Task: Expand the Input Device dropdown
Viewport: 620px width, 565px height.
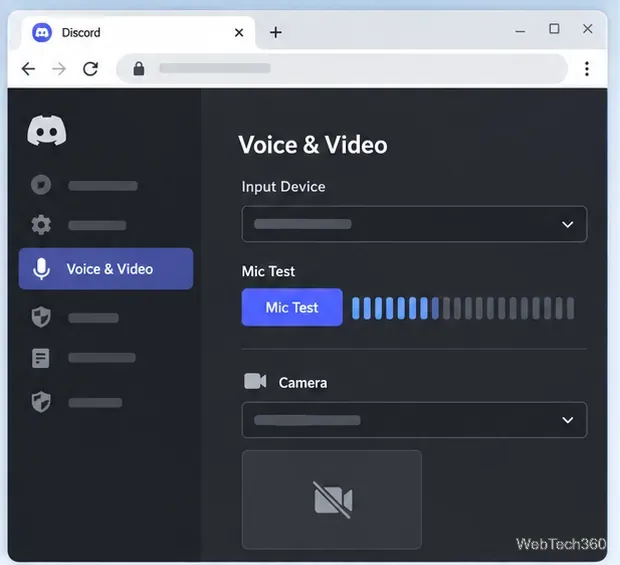Action: pos(414,224)
